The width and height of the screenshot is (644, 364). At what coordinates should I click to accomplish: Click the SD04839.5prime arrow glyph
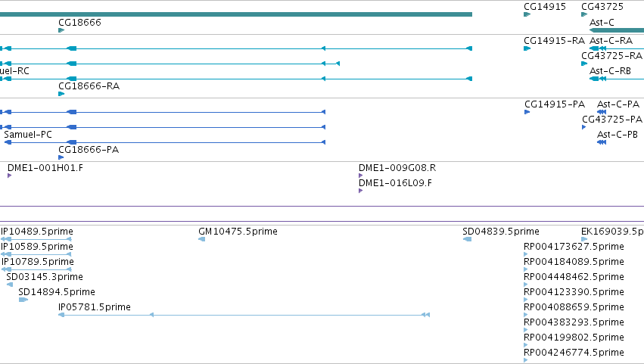click(x=467, y=240)
